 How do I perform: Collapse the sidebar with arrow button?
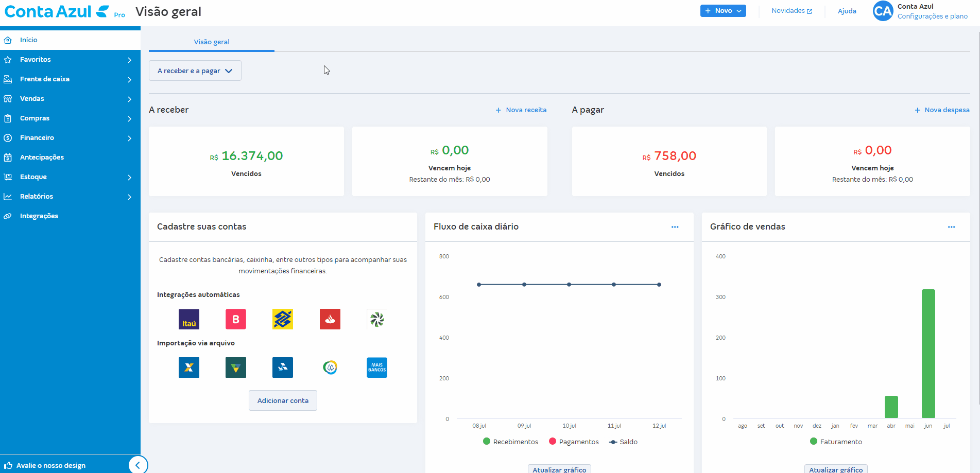point(138,465)
